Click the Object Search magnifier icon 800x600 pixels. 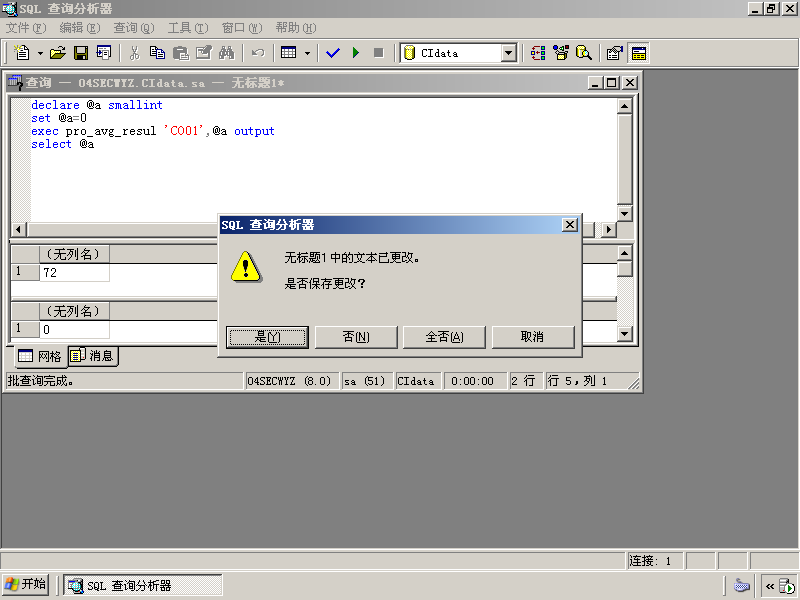pos(584,53)
